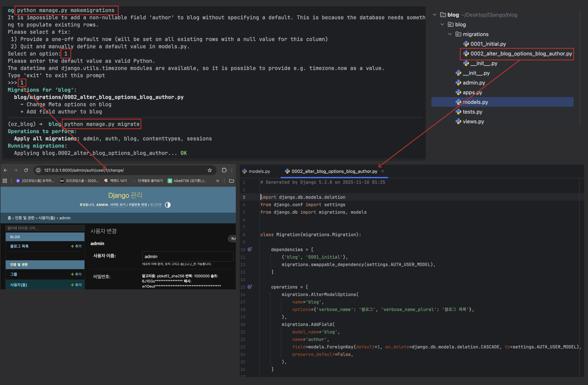Bookmark page with star icon

(209, 170)
